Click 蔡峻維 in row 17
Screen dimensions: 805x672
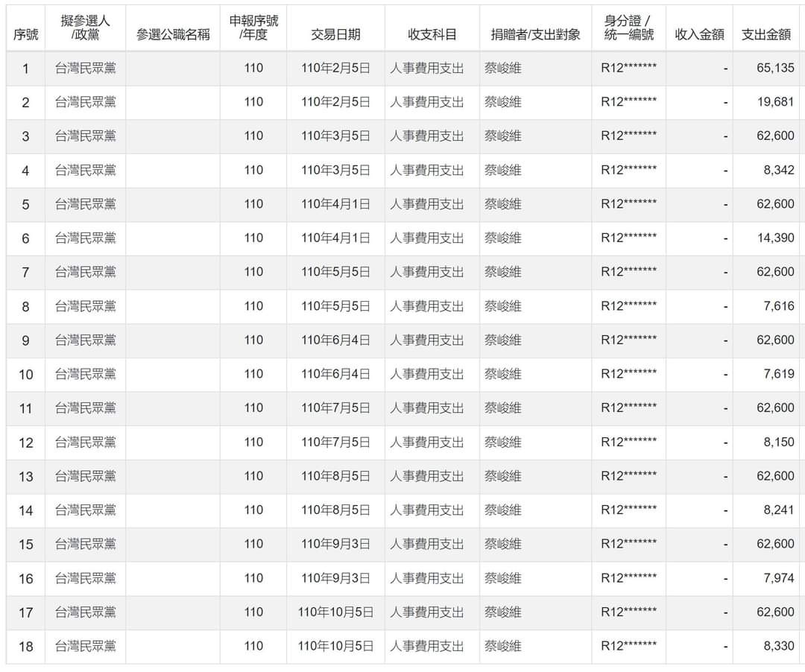(x=503, y=612)
